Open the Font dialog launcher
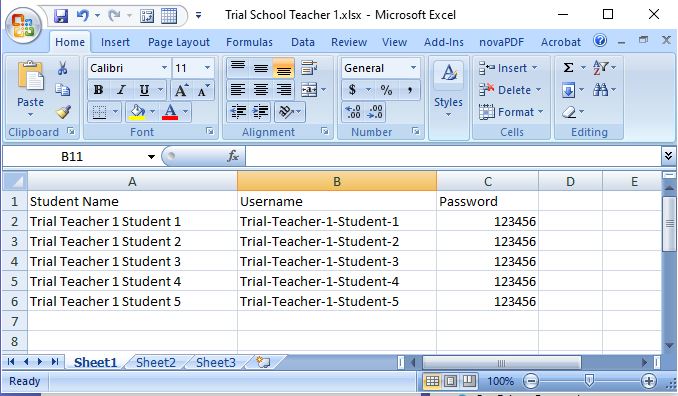 [210, 131]
